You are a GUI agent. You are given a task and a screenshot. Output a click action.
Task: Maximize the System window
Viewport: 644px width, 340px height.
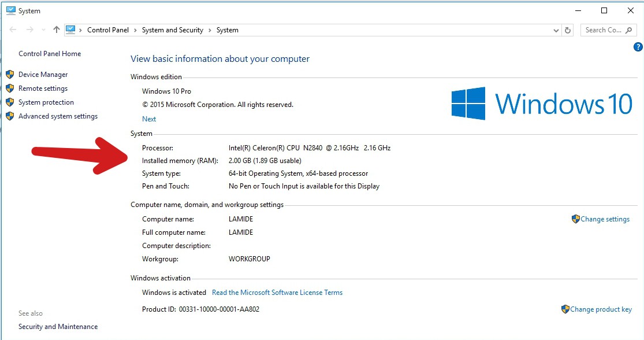604,10
